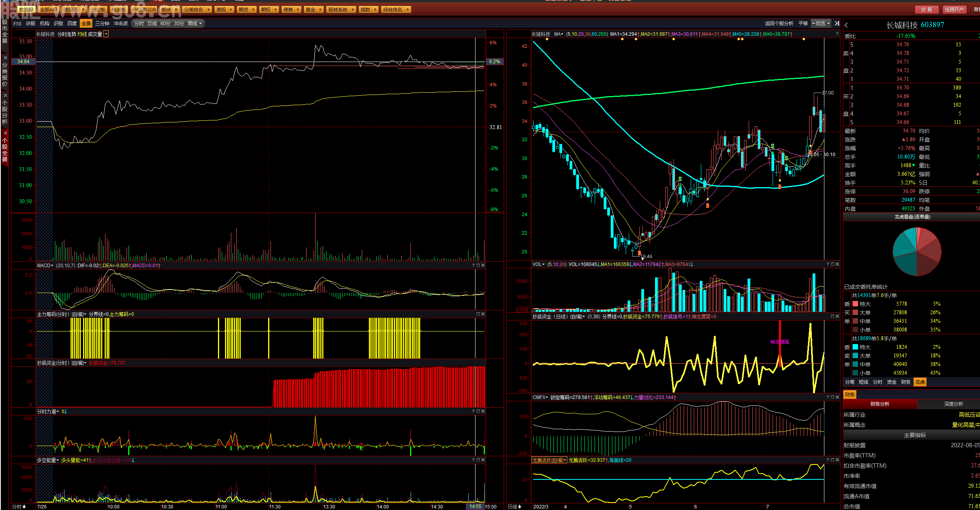The image size is (980, 510).
Task: Maximize the VOL volume panel
Action: pyautogui.click(x=833, y=264)
